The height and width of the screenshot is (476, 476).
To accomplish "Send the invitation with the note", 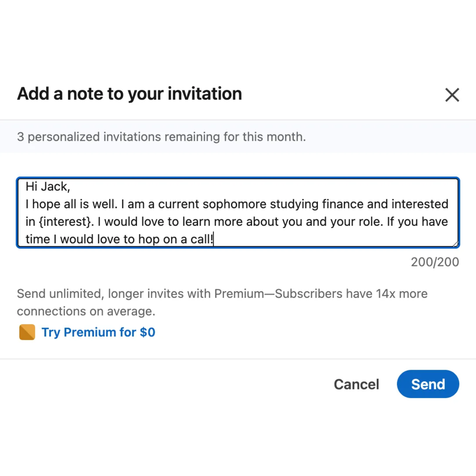I will click(427, 384).
